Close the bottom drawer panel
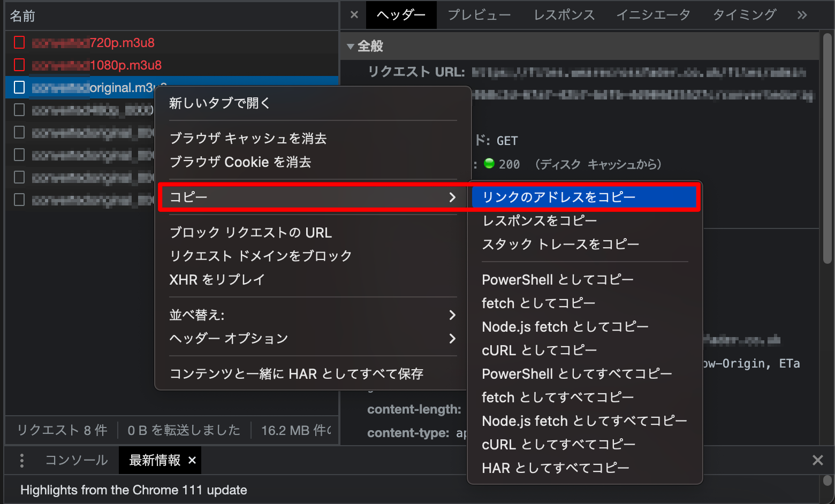Screen dimensions: 835x504 818,460
